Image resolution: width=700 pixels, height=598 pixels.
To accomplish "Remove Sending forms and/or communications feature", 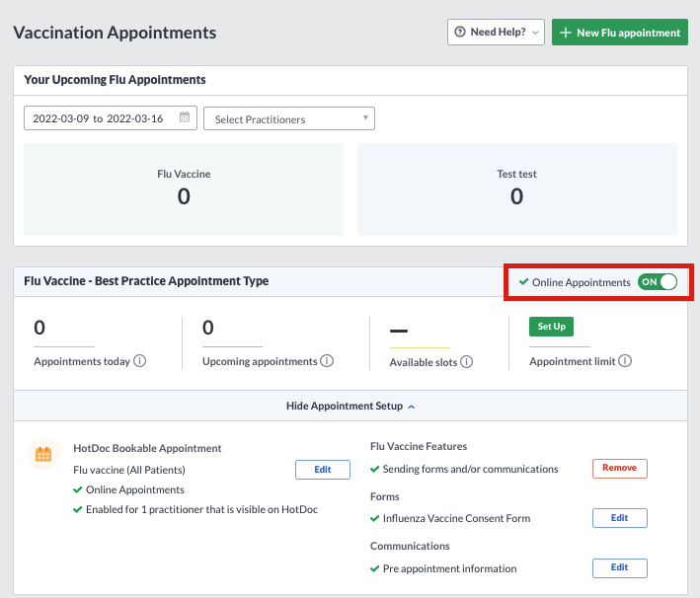I will coord(620,468).
